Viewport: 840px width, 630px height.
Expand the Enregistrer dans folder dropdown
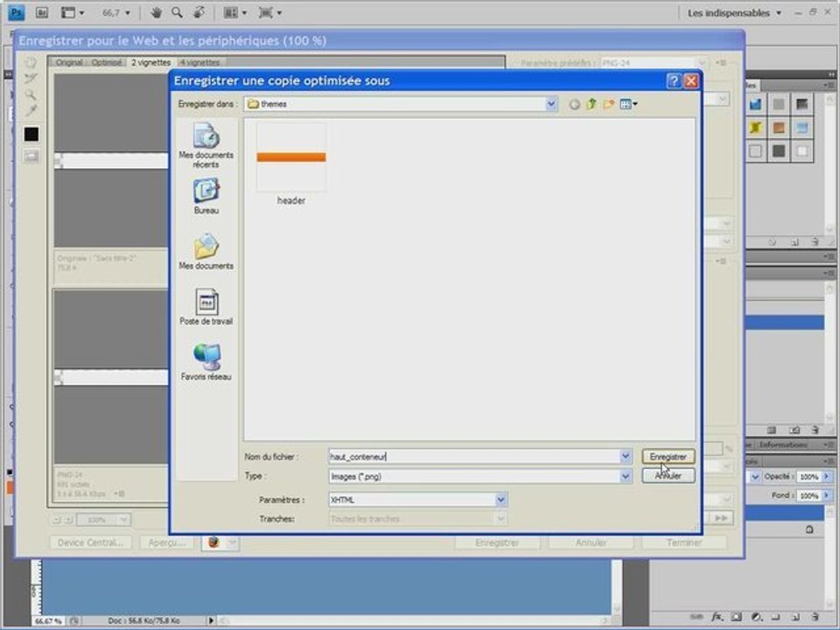(551, 104)
